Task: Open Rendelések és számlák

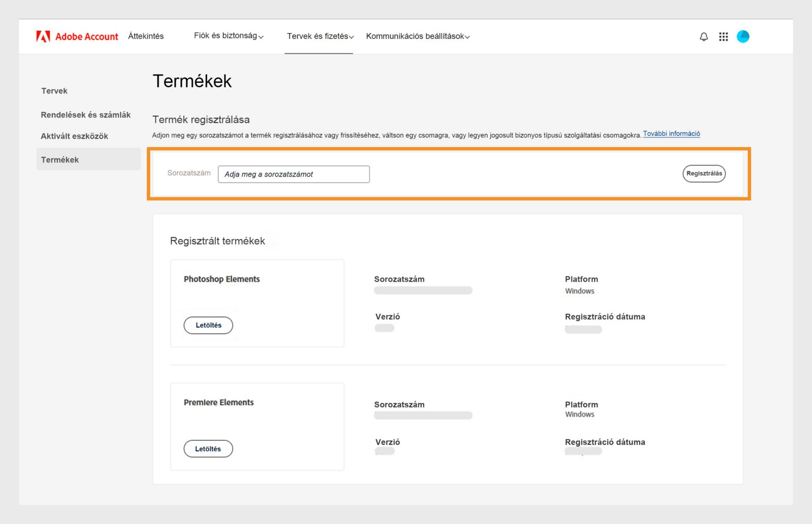Action: (x=85, y=115)
